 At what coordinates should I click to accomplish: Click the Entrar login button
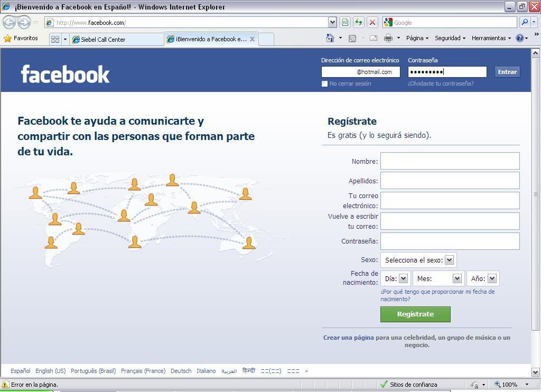(507, 72)
